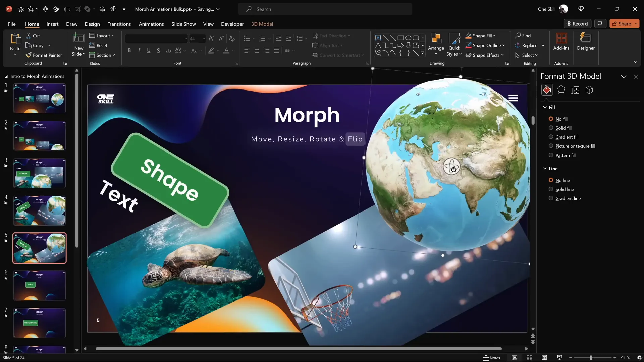
Task: Open the Add-ins gallery
Action: tap(561, 42)
